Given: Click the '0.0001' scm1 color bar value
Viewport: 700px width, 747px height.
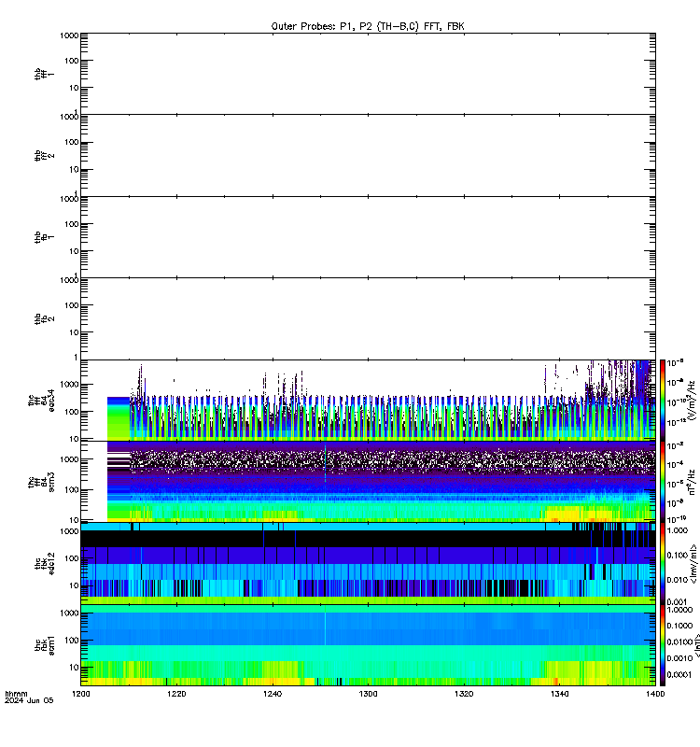Looking at the screenshot, I should (679, 674).
